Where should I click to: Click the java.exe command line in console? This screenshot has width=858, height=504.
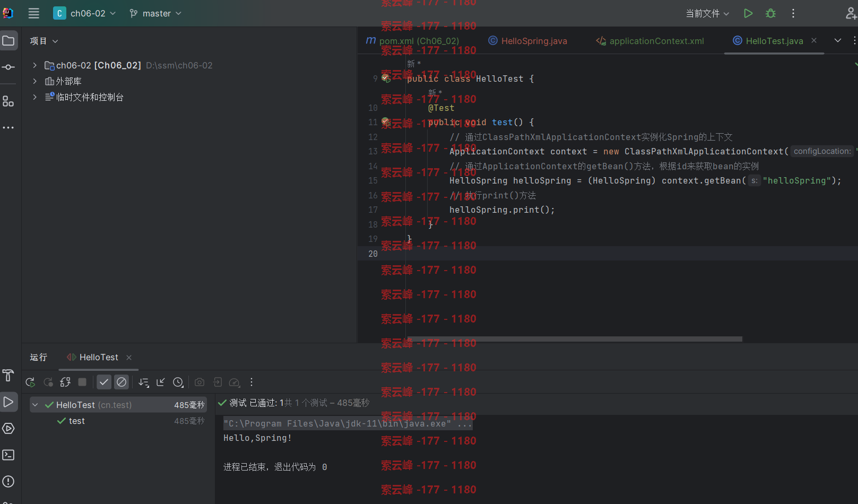(x=348, y=423)
